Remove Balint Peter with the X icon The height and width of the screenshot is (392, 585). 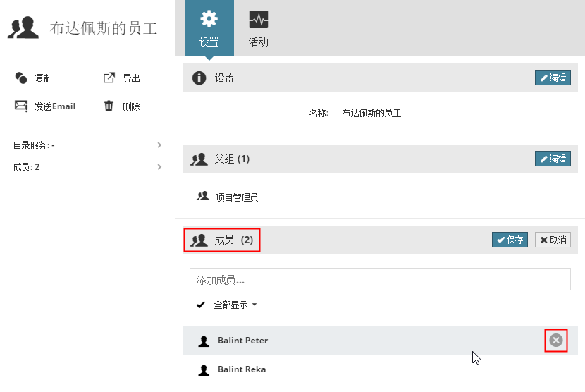556,341
